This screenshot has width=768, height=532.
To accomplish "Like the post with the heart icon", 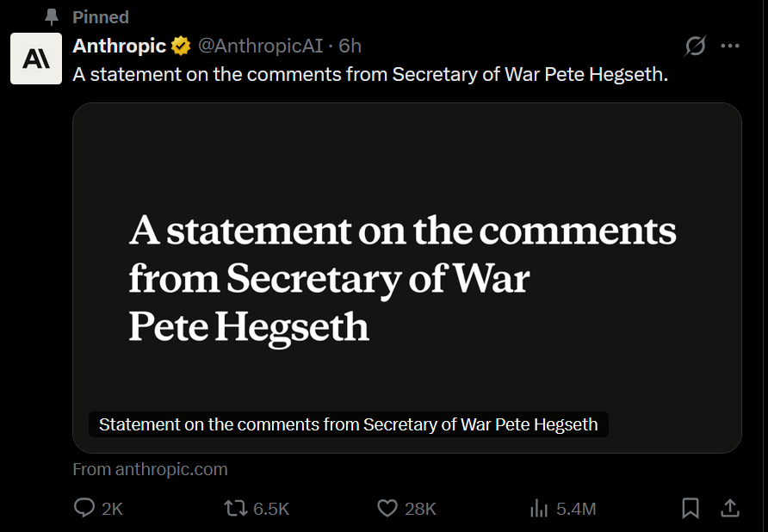I will click(387, 509).
